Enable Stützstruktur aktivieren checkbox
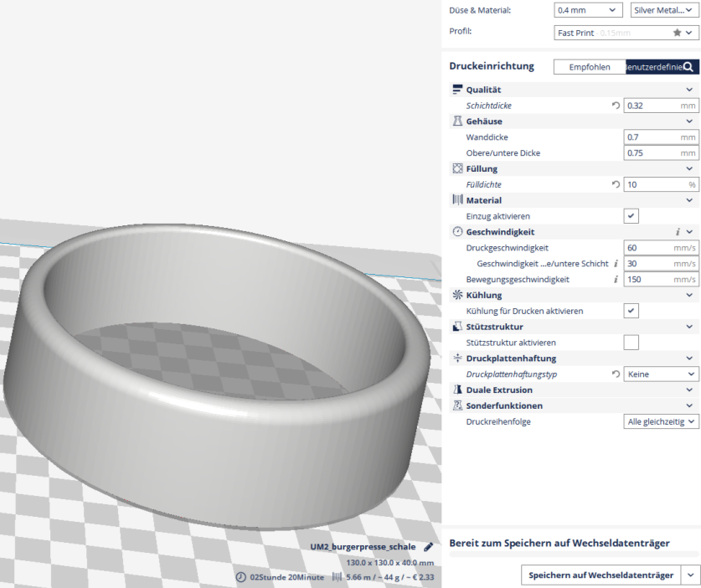Viewport: 701px width, 588px height. click(631, 343)
